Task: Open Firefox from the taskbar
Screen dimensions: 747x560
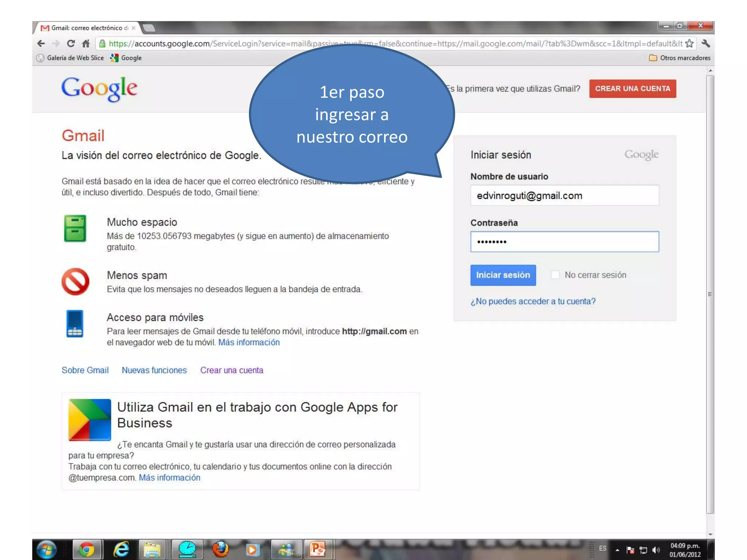Action: click(x=220, y=549)
